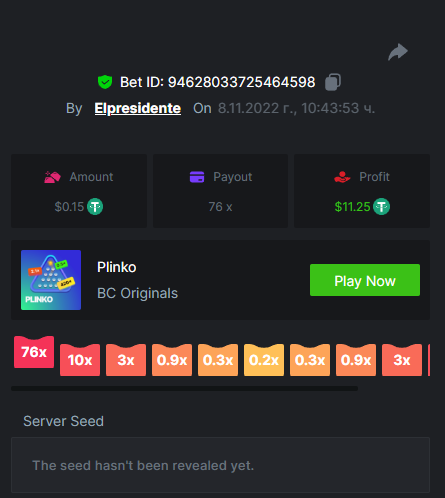Screen dimensions: 445x498
Task: Click the first 0.3x multiplier tile
Action: [x=218, y=360]
